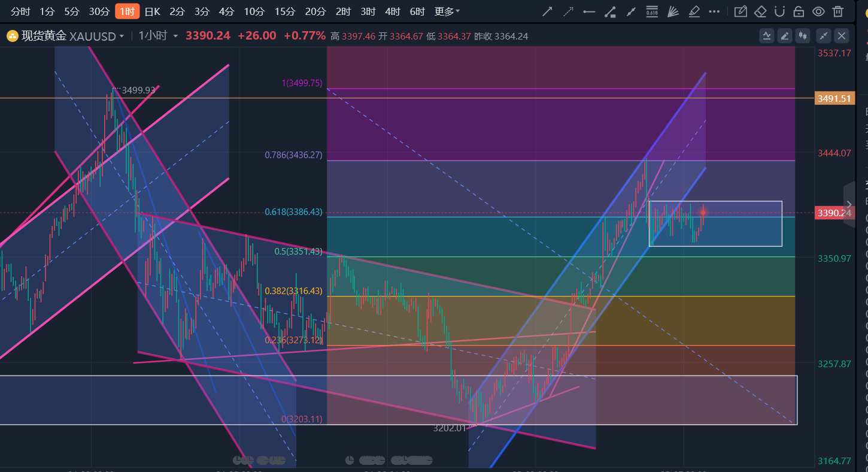
Task: Switch to the 3分 timeframe tab
Action: click(x=202, y=11)
